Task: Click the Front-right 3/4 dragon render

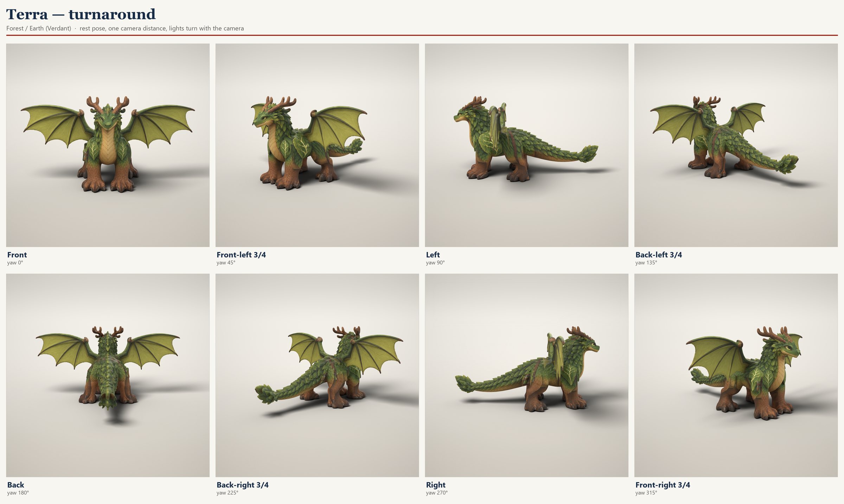Action: pyautogui.click(x=736, y=375)
